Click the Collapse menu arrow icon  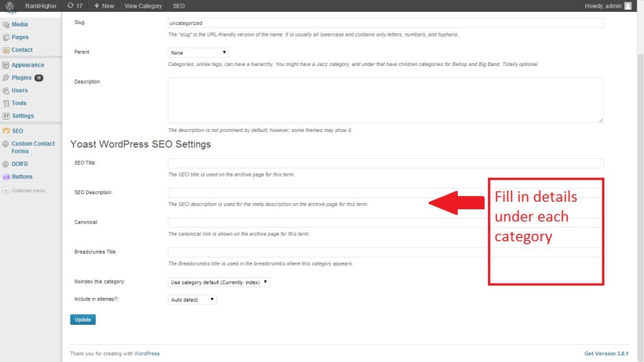click(x=6, y=190)
